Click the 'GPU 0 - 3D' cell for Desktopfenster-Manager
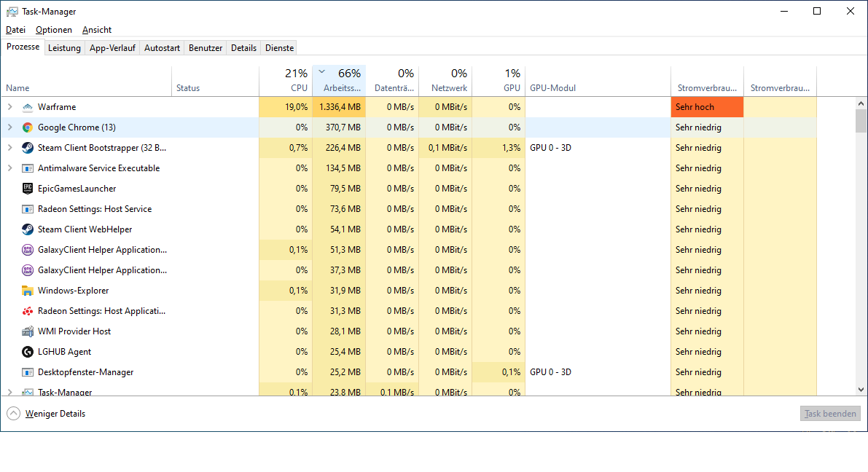 pos(598,372)
